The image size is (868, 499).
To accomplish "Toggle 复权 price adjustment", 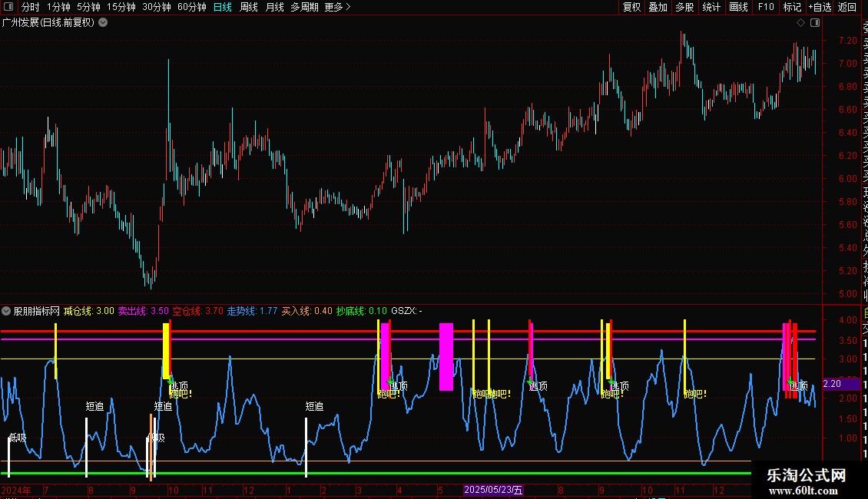I will (631, 7).
